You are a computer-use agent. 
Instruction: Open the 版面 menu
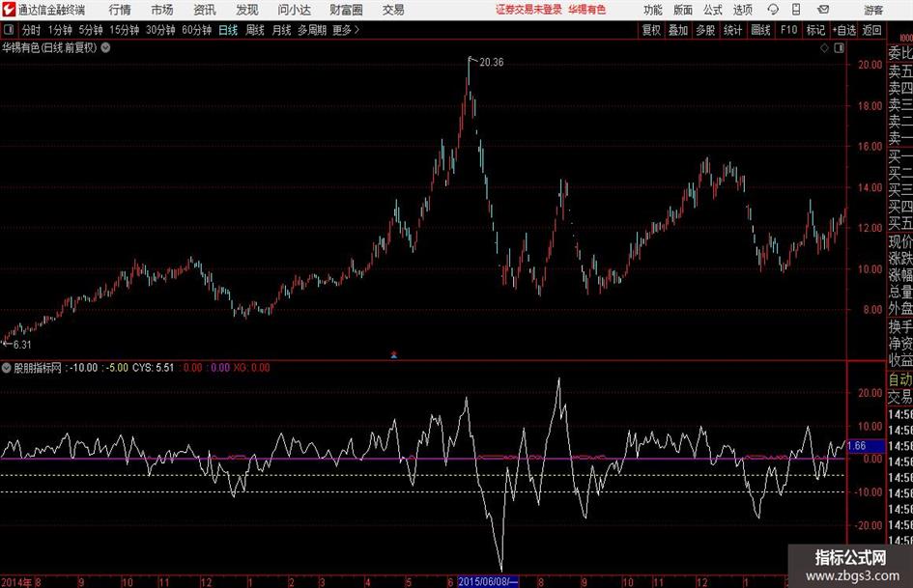click(x=683, y=10)
